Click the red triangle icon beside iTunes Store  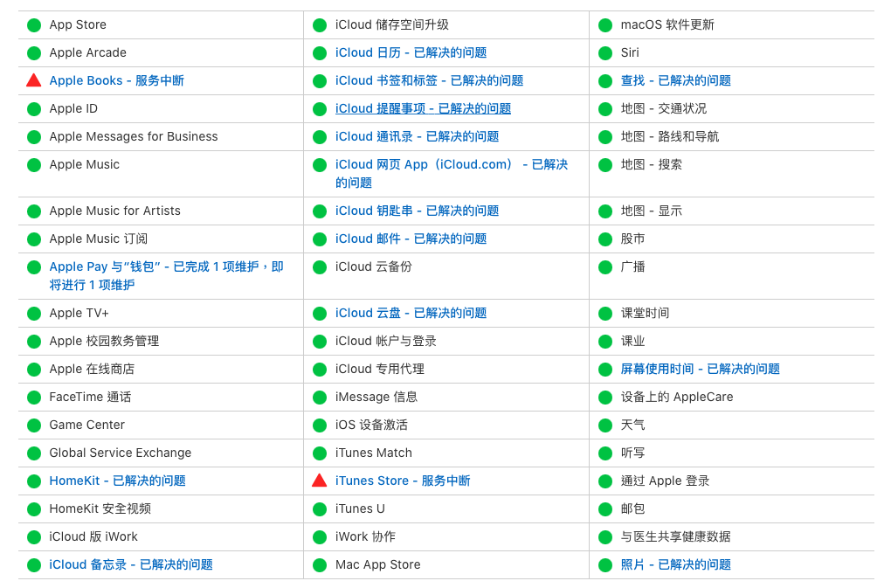coord(320,480)
